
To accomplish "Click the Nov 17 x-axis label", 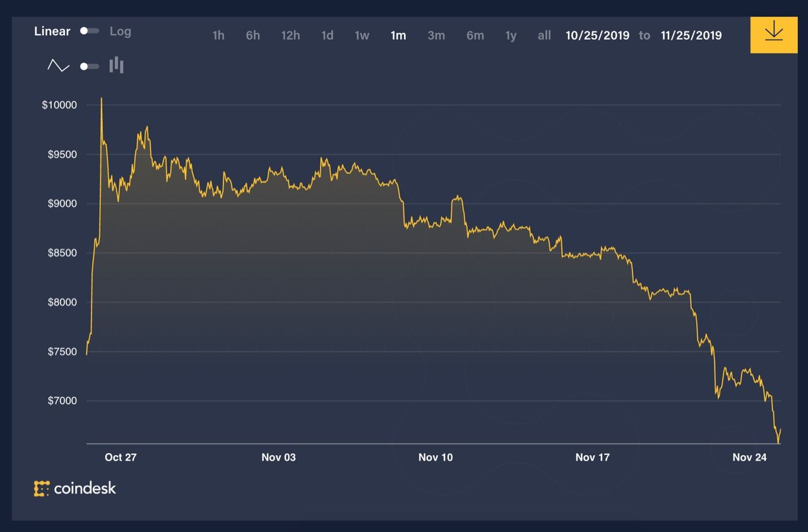I will click(x=593, y=458).
